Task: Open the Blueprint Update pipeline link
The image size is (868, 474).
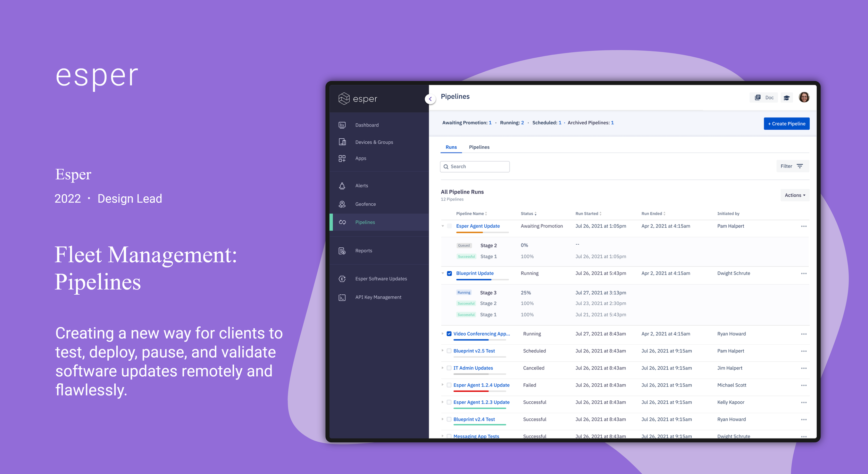Action: (475, 273)
